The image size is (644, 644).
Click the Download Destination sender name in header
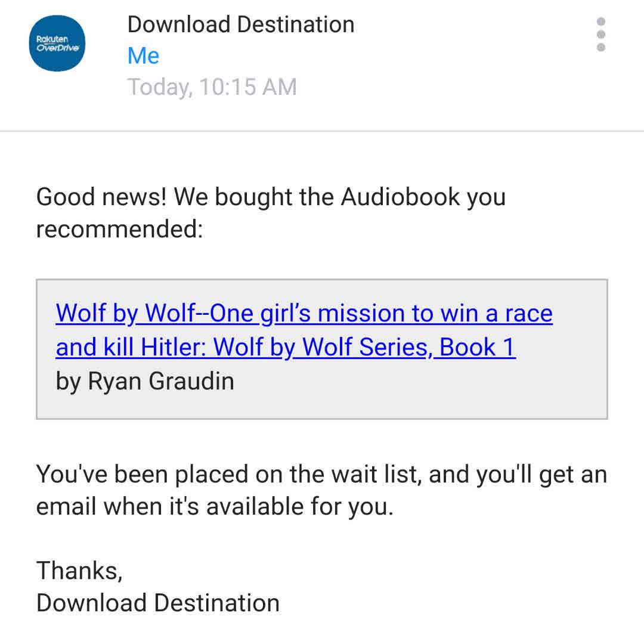[241, 24]
